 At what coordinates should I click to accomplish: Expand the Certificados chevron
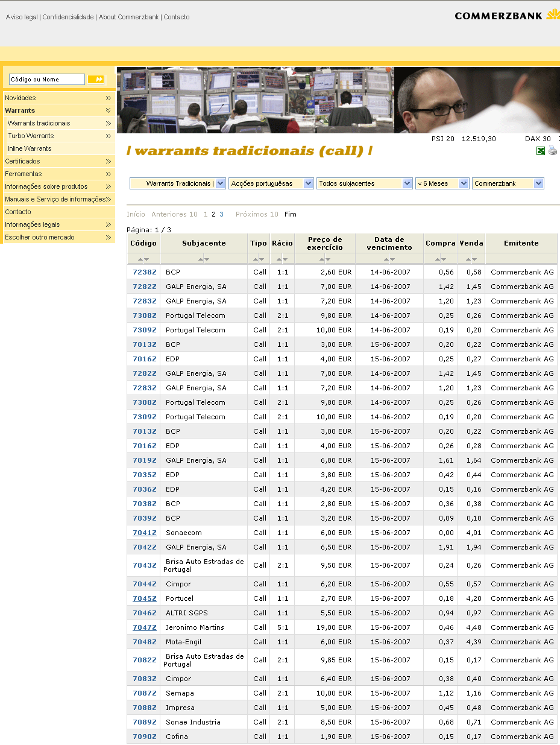tap(109, 161)
